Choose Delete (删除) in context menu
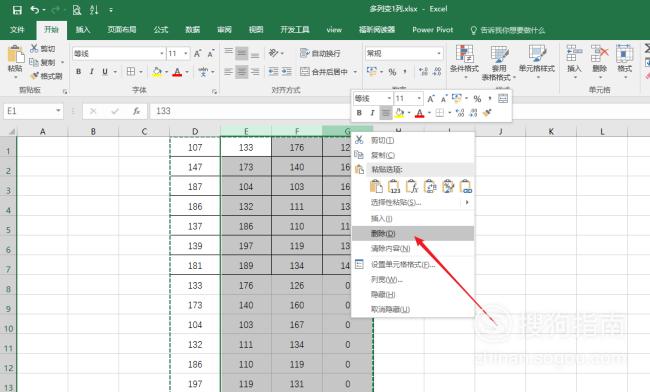The width and height of the screenshot is (650, 392). point(413,234)
